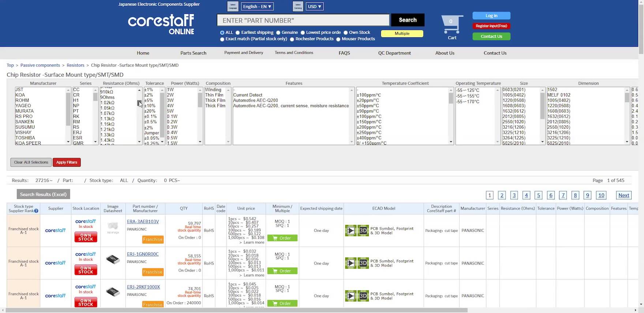The image size is (644, 313).
Task: Play the ECAD model preview for ERA-3AEB103V
Action: pyautogui.click(x=351, y=231)
